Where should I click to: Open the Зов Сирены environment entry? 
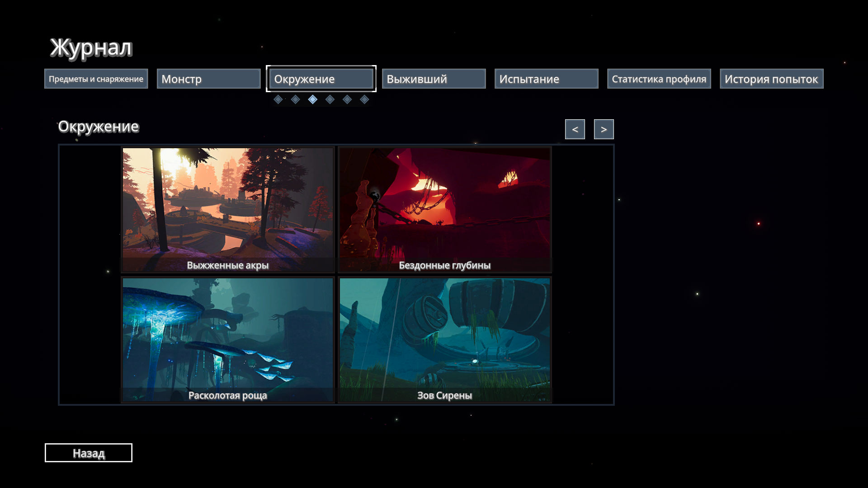(445, 340)
